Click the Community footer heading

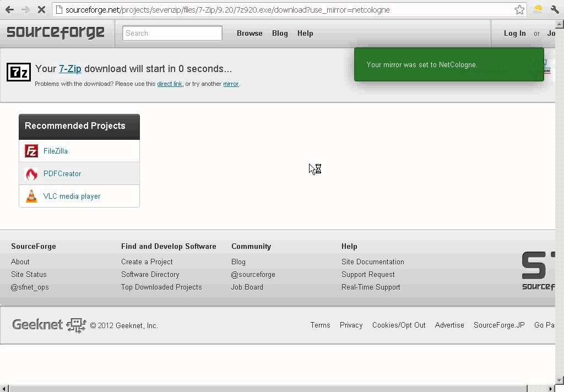251,246
